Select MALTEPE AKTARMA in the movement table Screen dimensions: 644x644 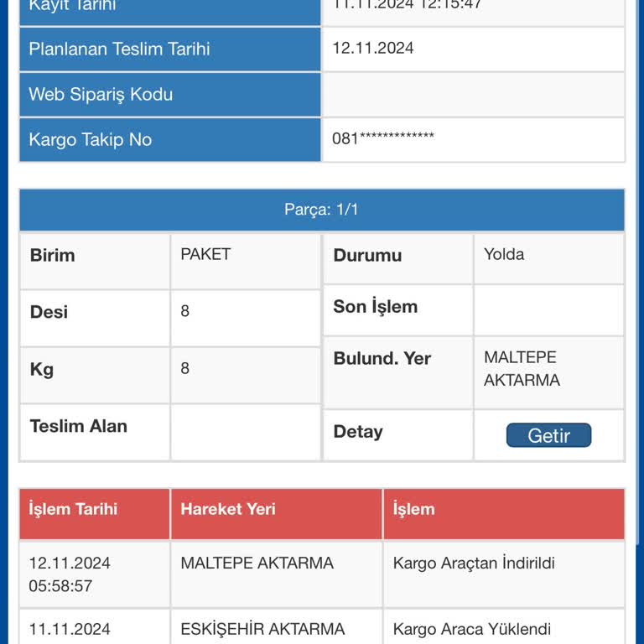click(x=257, y=563)
